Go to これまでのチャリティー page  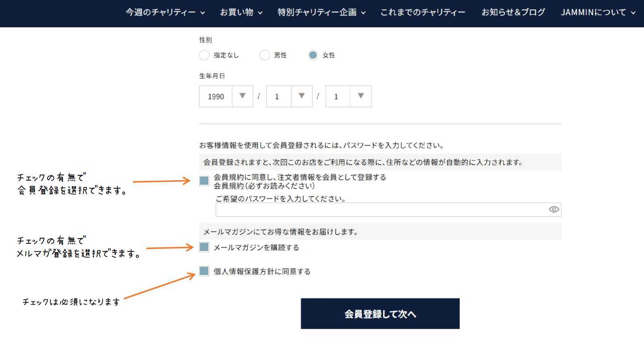tap(423, 12)
